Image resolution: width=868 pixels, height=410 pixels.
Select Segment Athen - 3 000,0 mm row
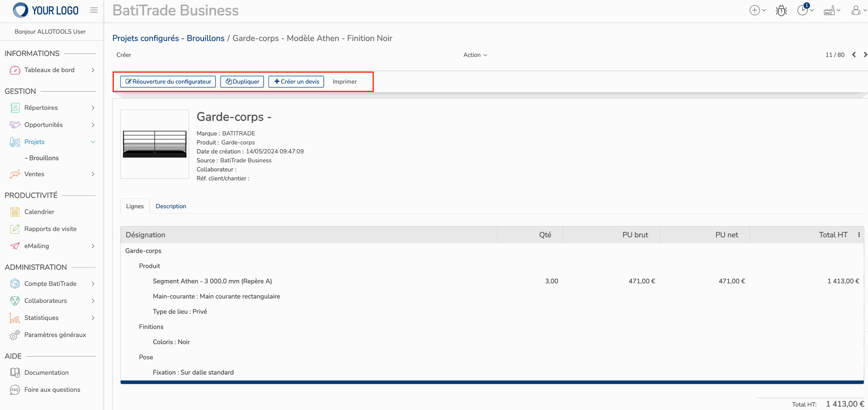(x=492, y=281)
